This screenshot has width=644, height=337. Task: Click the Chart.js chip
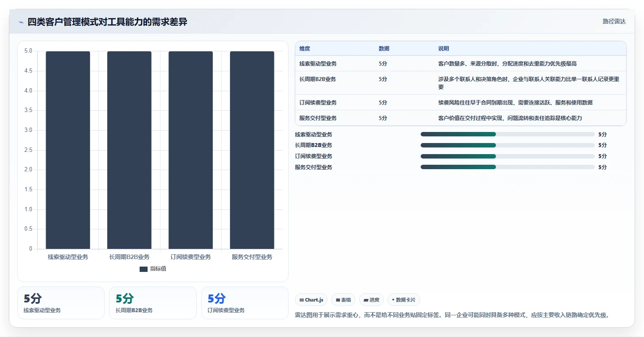tap(311, 300)
